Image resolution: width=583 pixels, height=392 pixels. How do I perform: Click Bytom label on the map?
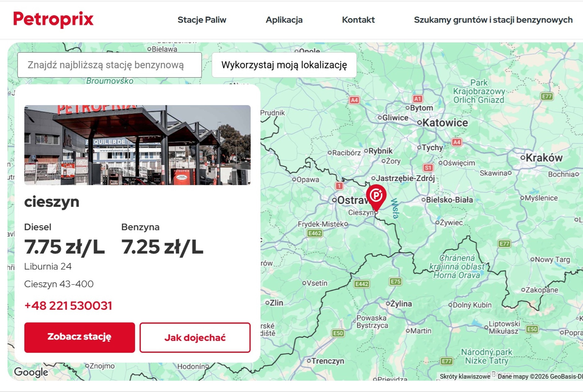(x=421, y=108)
